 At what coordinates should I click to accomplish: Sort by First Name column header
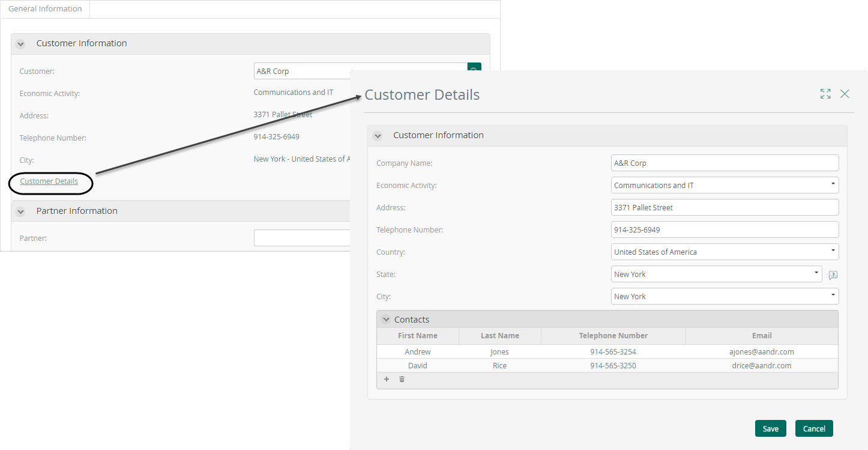[418, 336]
